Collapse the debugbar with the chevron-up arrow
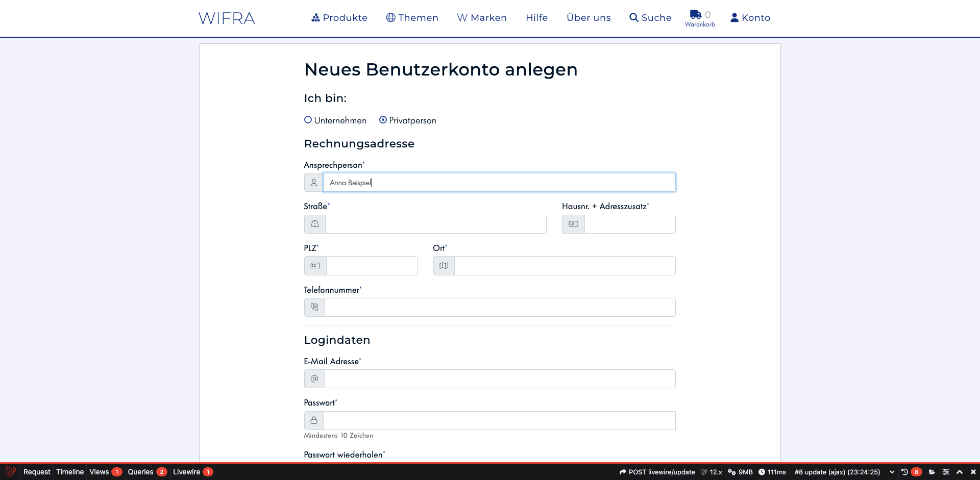Viewport: 980px width, 480px height. [960, 472]
